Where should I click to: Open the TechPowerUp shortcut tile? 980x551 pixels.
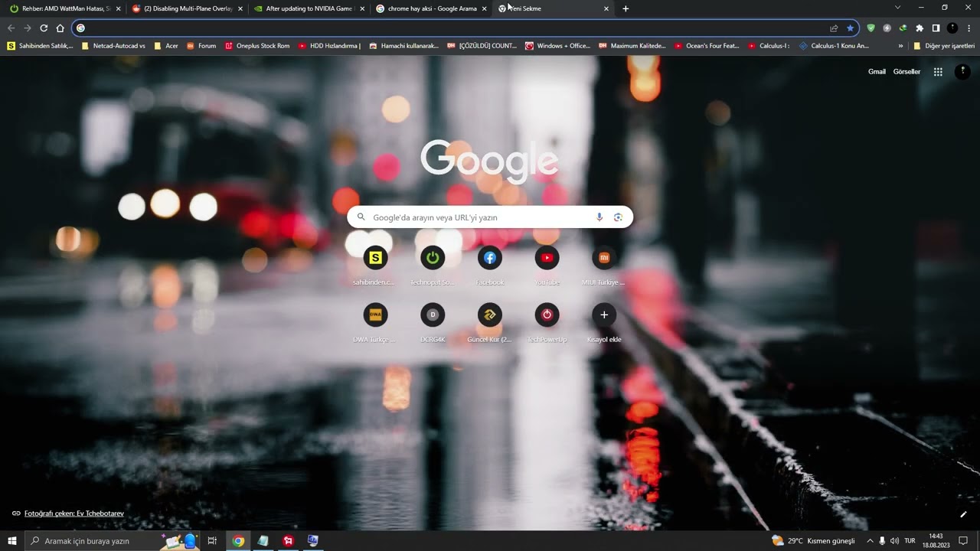pyautogui.click(x=547, y=322)
